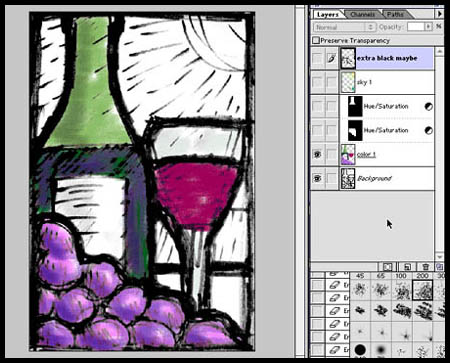
Task: Select the stipple brush under the 100 label
Action: [402, 290]
